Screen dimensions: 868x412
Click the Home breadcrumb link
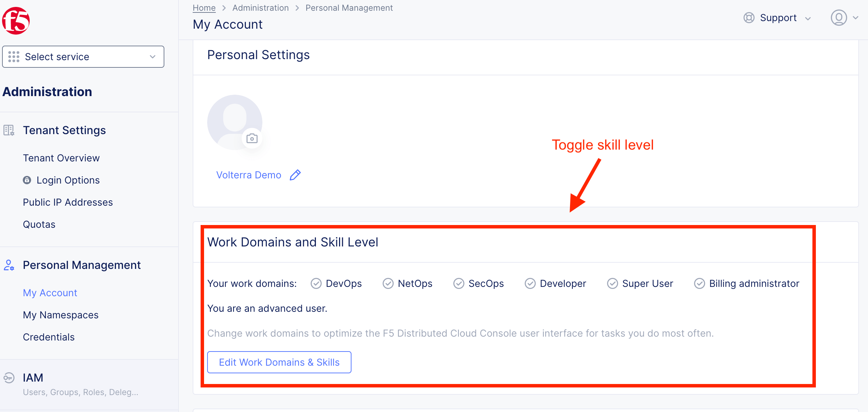point(204,8)
